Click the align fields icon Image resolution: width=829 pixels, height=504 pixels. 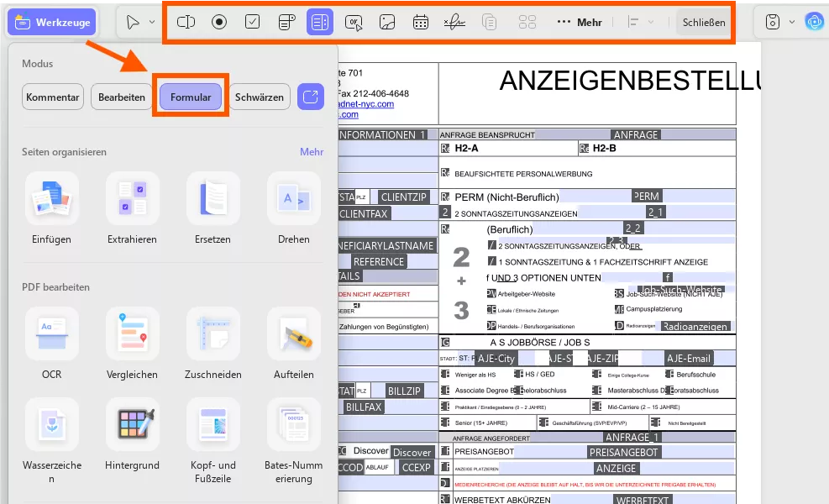[x=632, y=22]
